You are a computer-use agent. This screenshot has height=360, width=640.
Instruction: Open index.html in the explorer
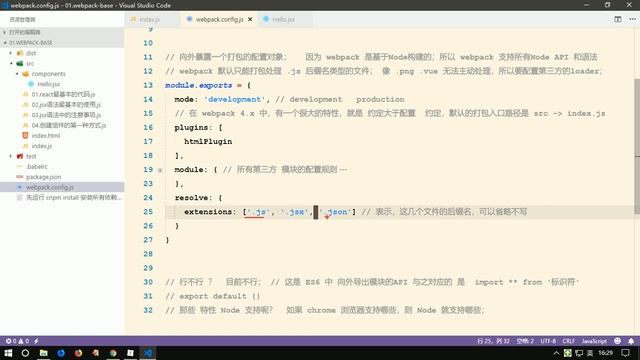pyautogui.click(x=45, y=136)
